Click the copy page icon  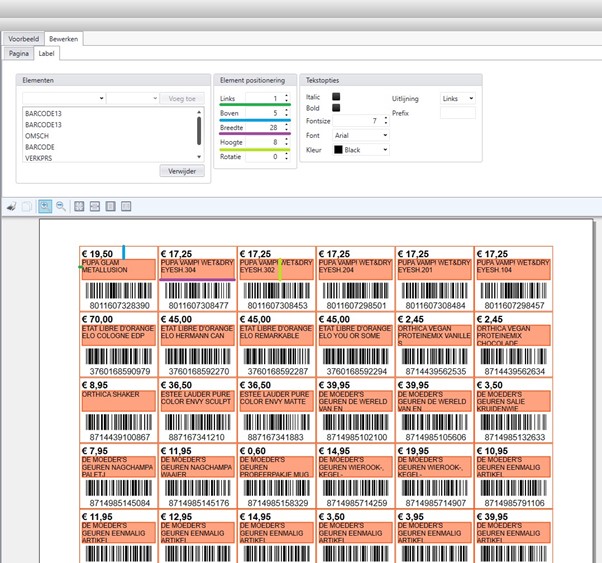27,207
